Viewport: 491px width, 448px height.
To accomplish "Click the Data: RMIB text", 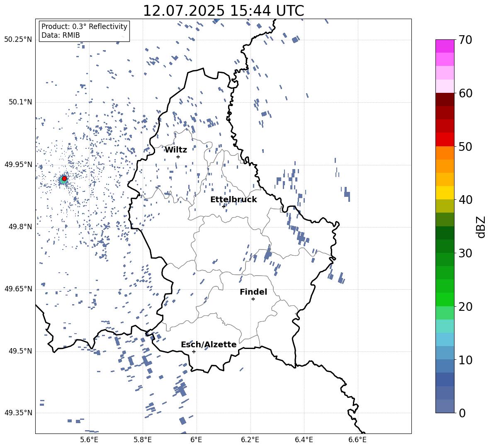I will (61, 35).
